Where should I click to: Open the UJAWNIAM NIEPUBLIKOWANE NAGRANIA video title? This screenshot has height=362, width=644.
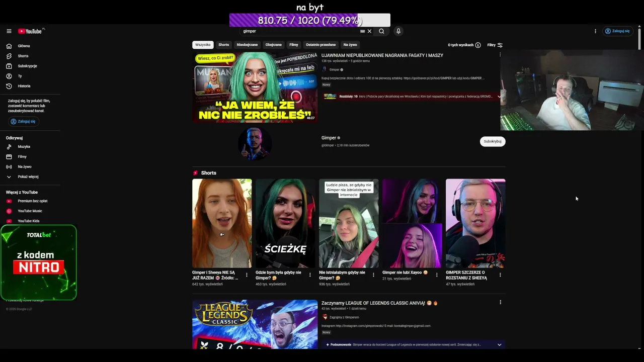382,55
